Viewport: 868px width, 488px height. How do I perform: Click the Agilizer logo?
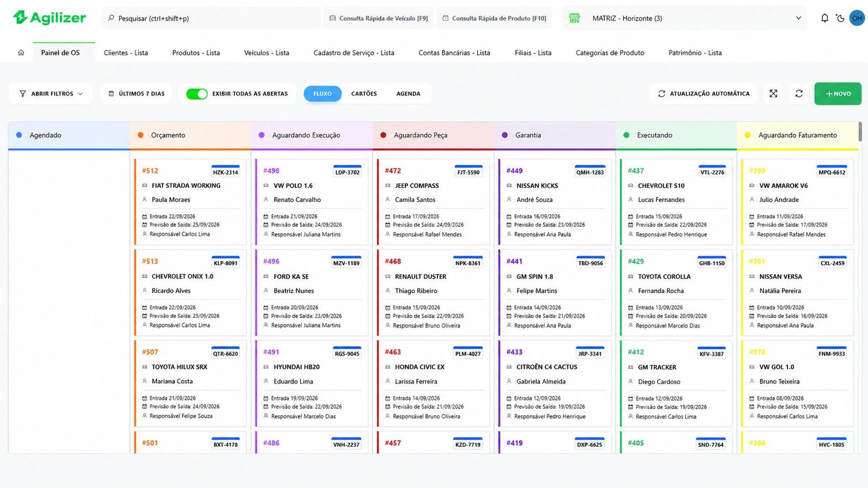(x=49, y=18)
